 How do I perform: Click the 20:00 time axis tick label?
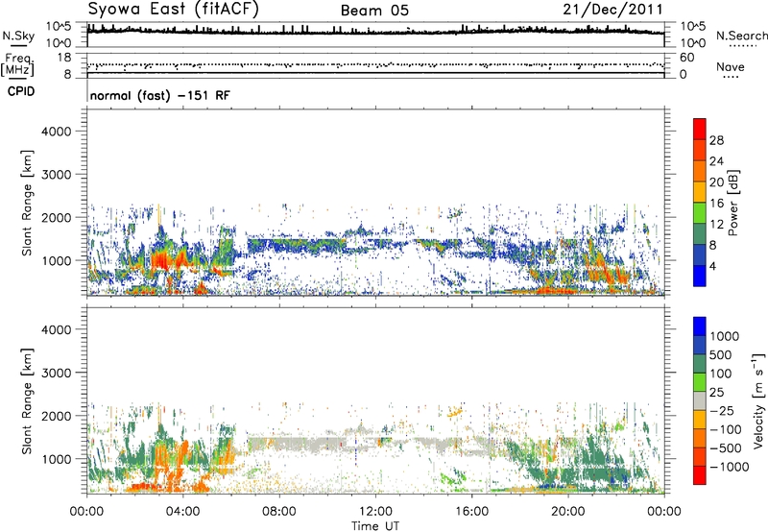567,512
